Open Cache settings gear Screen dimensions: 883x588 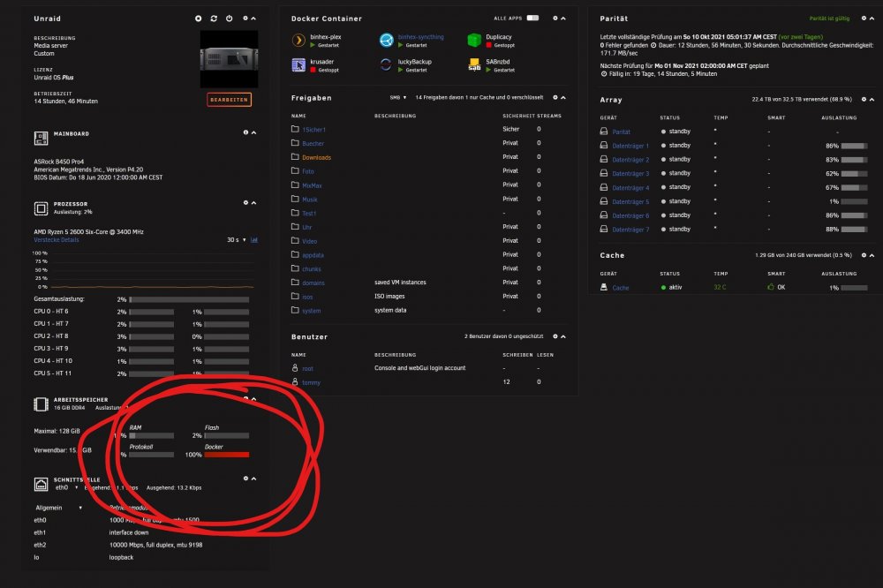(864, 255)
